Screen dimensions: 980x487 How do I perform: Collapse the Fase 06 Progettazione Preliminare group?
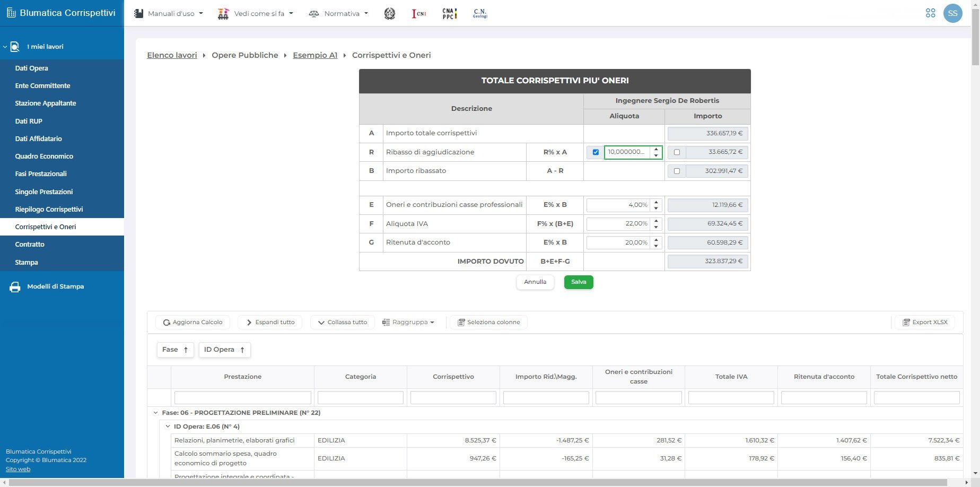[155, 413]
